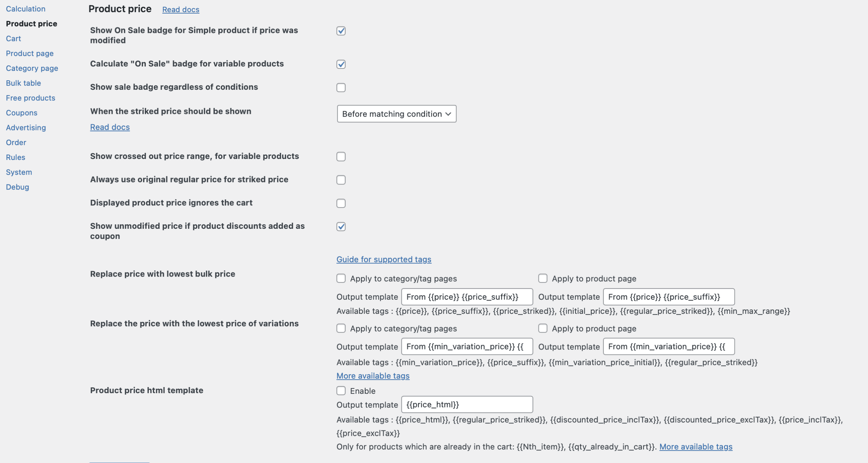Toggle Displayed product price ignores the cart
868x463 pixels.
[x=341, y=203]
